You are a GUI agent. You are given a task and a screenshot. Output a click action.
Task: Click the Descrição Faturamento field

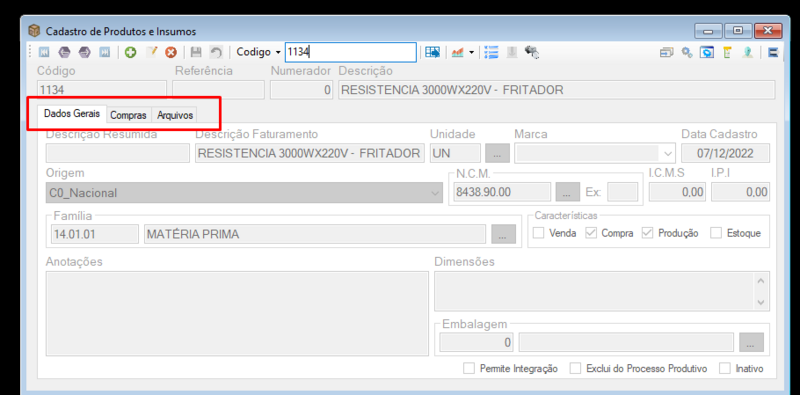click(310, 153)
